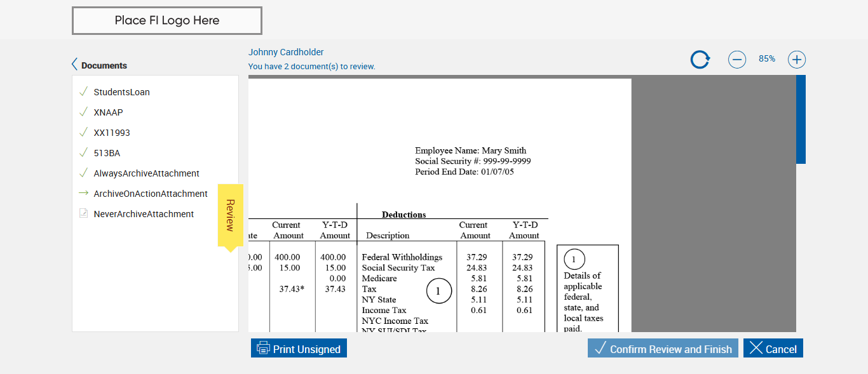This screenshot has height=374, width=868.
Task: Click the Johnny Cardholder name
Action: (286, 52)
